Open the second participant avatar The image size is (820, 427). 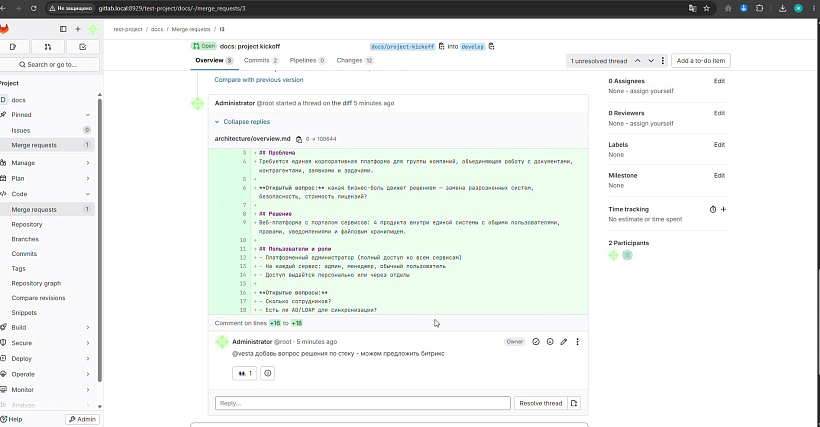(627, 256)
